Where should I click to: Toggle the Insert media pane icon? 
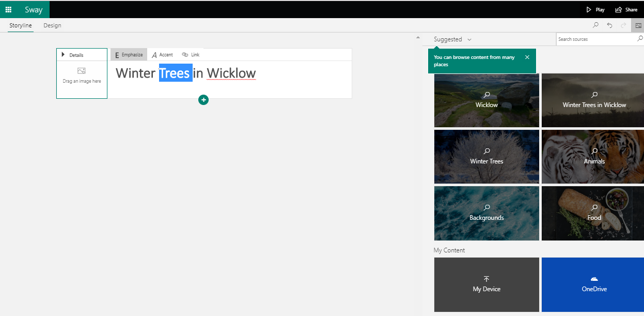pos(638,25)
